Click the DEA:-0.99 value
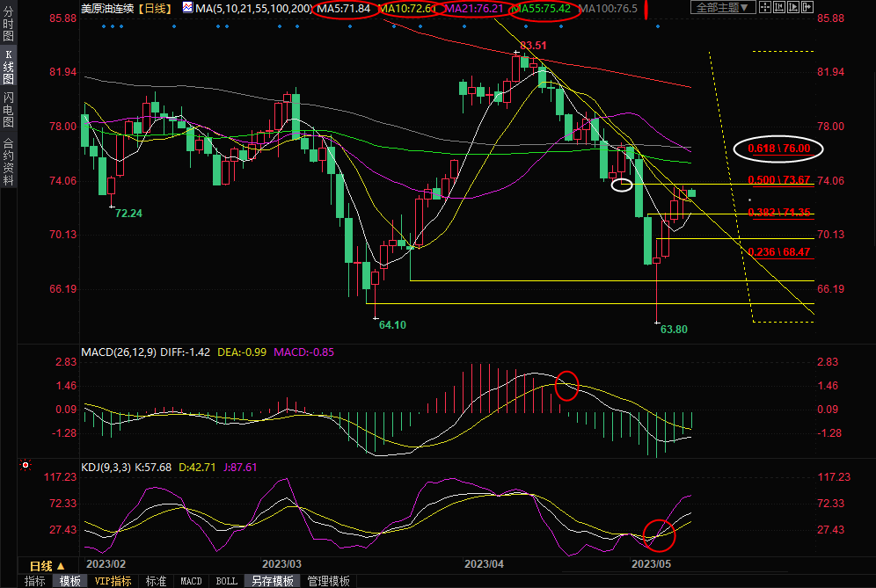 tap(242, 352)
